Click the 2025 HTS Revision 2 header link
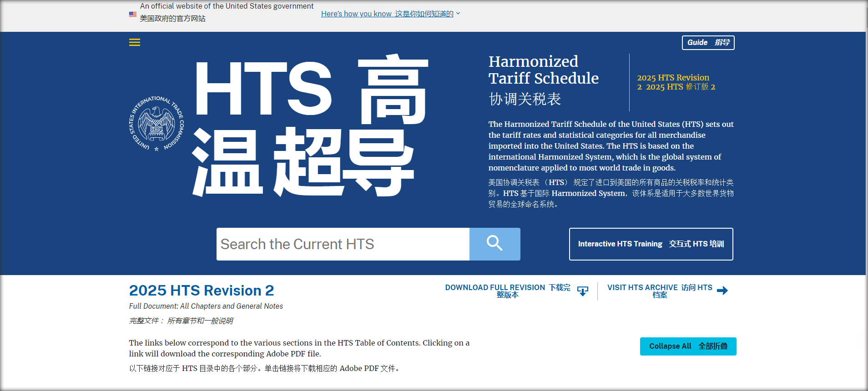The height and width of the screenshot is (391, 868). tap(676, 82)
